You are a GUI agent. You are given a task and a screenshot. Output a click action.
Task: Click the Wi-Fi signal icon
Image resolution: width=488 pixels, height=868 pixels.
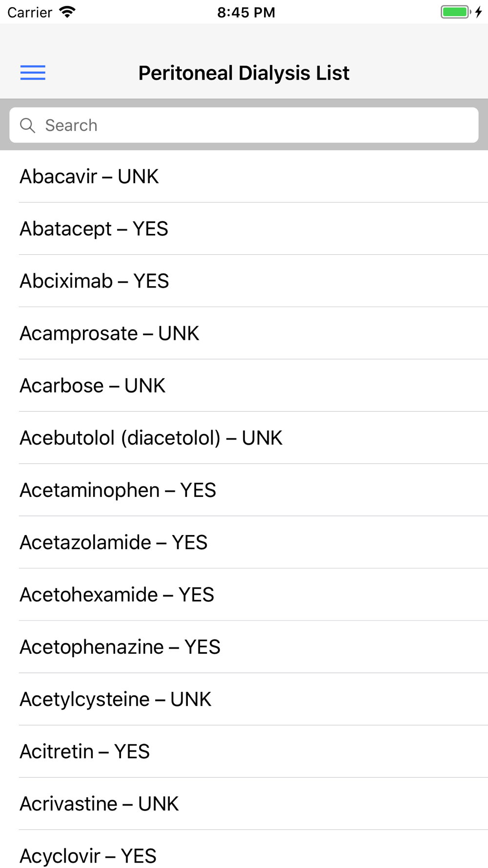pos(67,12)
